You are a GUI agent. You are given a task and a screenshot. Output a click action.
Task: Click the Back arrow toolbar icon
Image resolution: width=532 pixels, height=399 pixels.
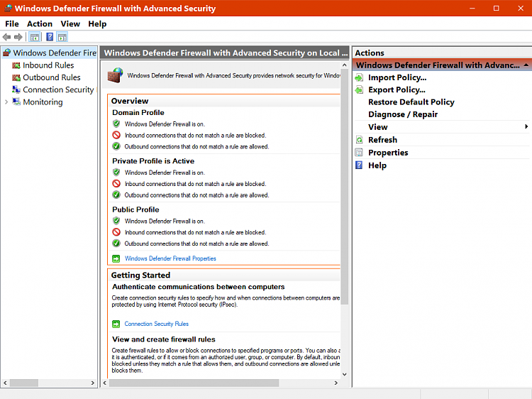pos(6,37)
